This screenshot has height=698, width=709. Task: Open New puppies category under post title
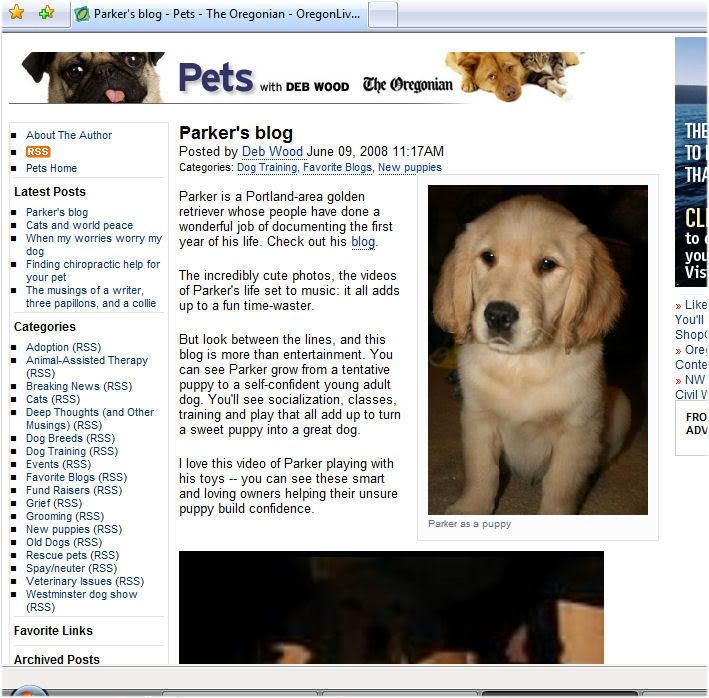point(410,167)
